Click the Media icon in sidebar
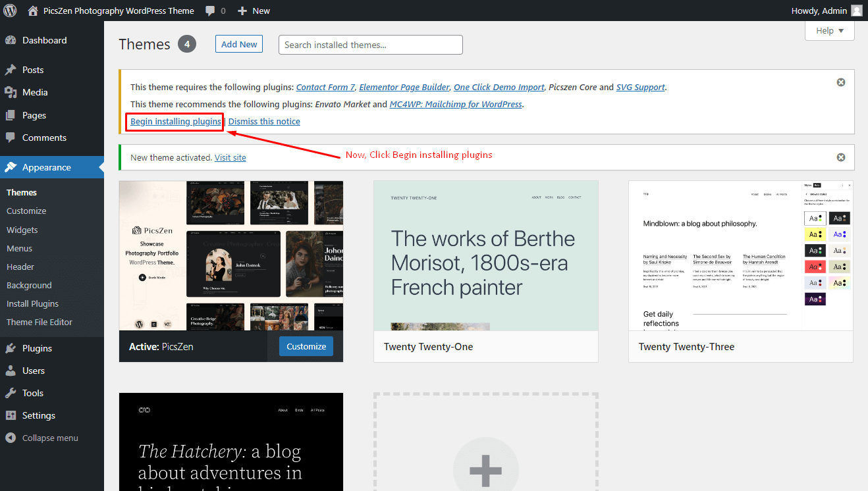868x491 pixels. coord(11,92)
